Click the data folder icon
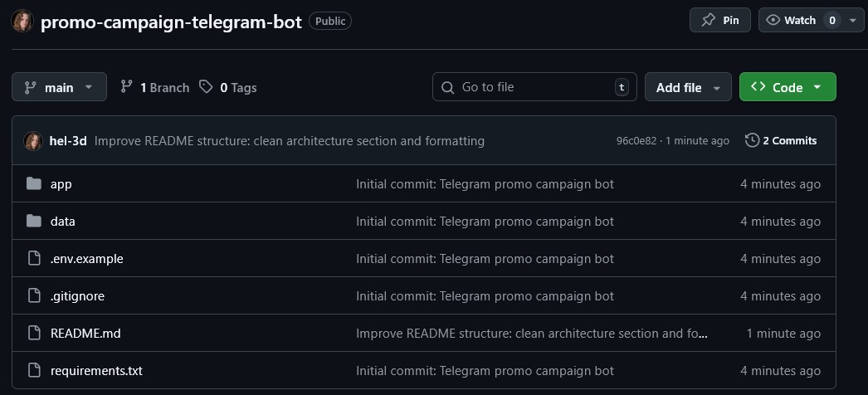 coord(34,222)
